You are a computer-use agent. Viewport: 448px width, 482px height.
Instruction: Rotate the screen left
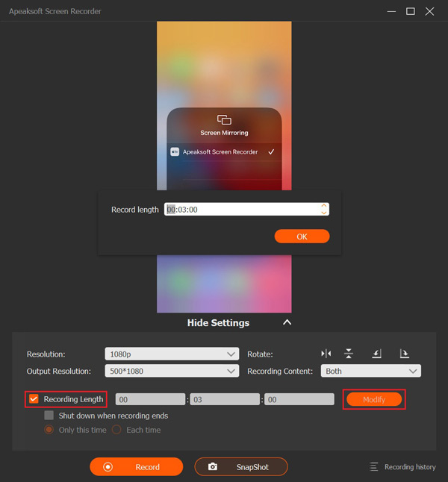[376, 354]
